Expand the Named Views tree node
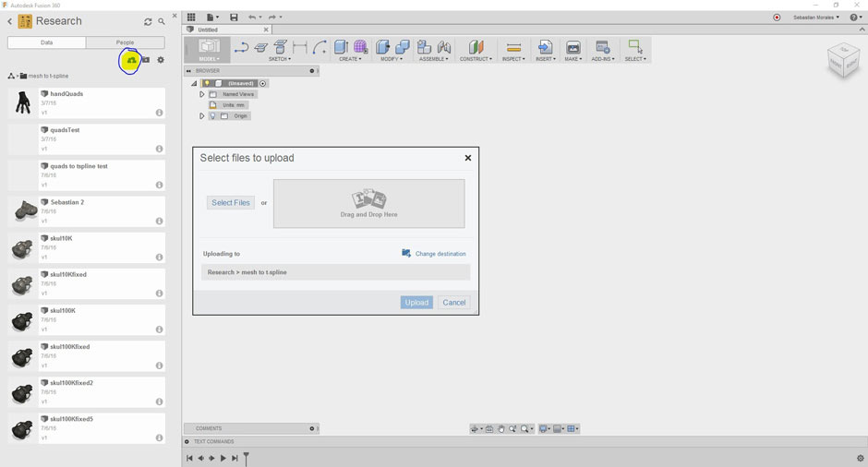Viewport: 868px width, 467px height. pyautogui.click(x=202, y=94)
